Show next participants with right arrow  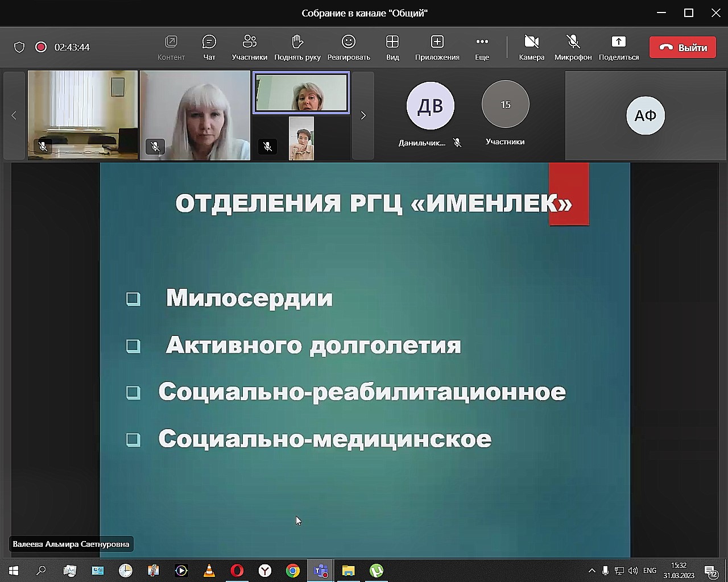pos(363,115)
